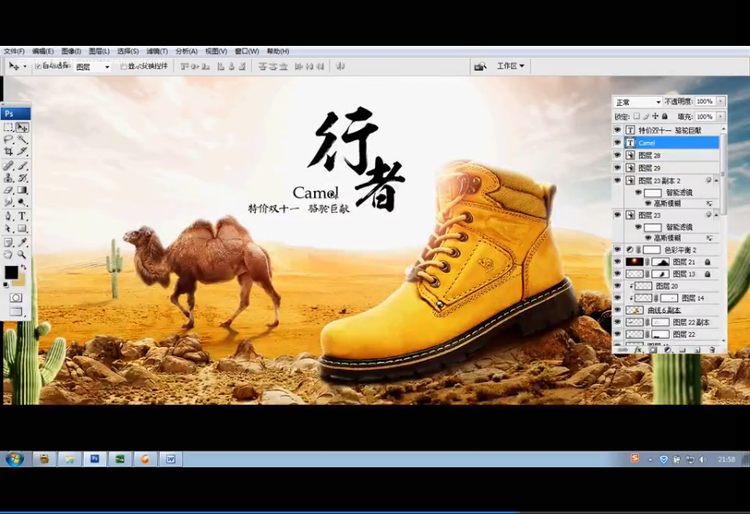Open the 编辑(E) menu
This screenshot has height=514, width=750.
click(x=43, y=51)
